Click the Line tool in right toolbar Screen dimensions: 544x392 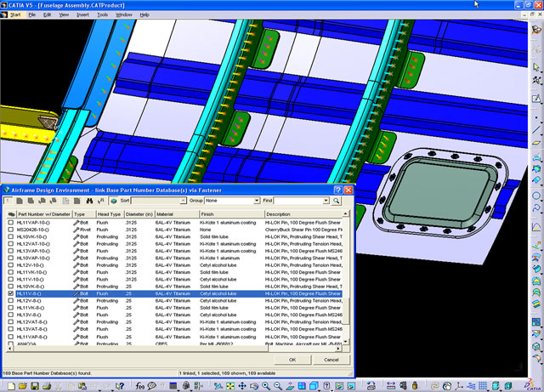pyautogui.click(x=536, y=130)
